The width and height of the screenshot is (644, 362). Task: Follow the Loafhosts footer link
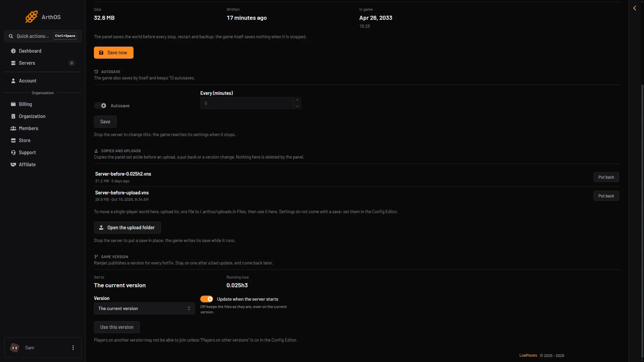pyautogui.click(x=528, y=356)
